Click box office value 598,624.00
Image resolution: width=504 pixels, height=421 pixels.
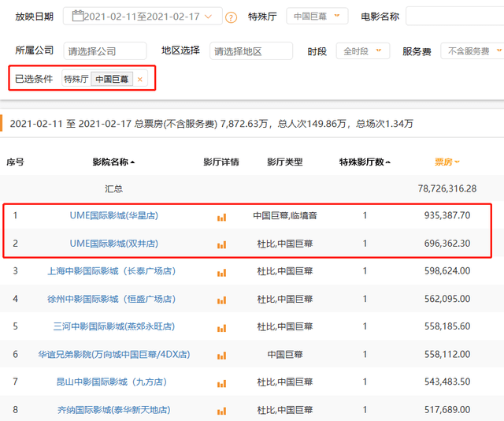[x=447, y=271]
